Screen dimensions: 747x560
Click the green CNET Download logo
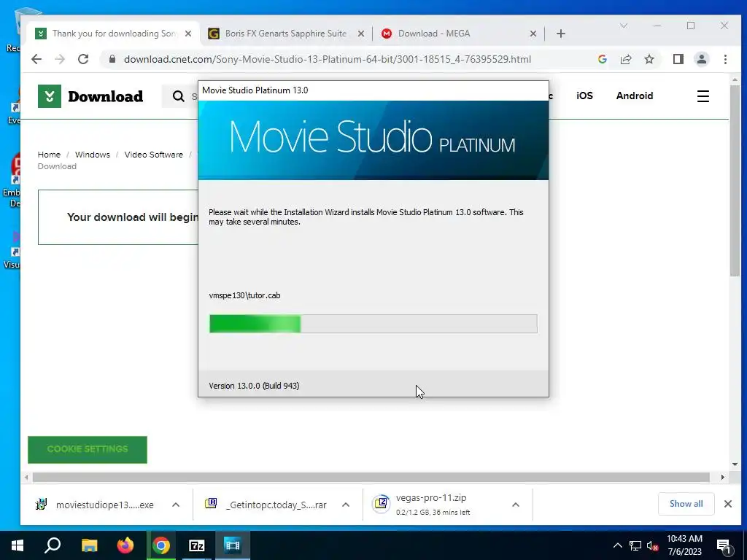[x=90, y=96]
